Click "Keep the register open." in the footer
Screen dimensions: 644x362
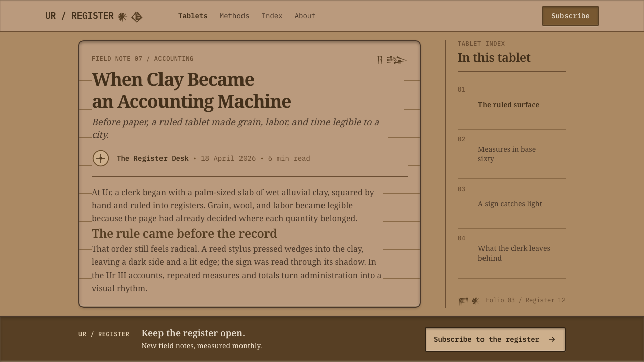point(193,333)
